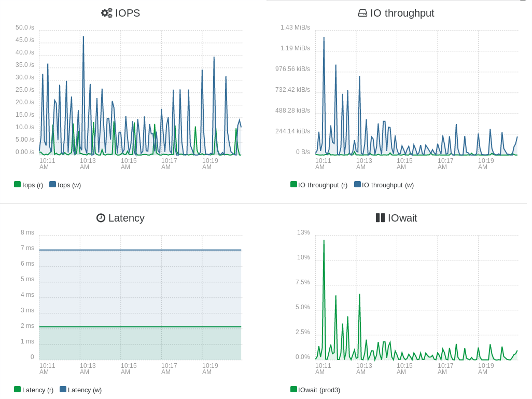This screenshot has width=532, height=399.
Task: Hide the Latency (r) series via legend
Action: pos(34,390)
